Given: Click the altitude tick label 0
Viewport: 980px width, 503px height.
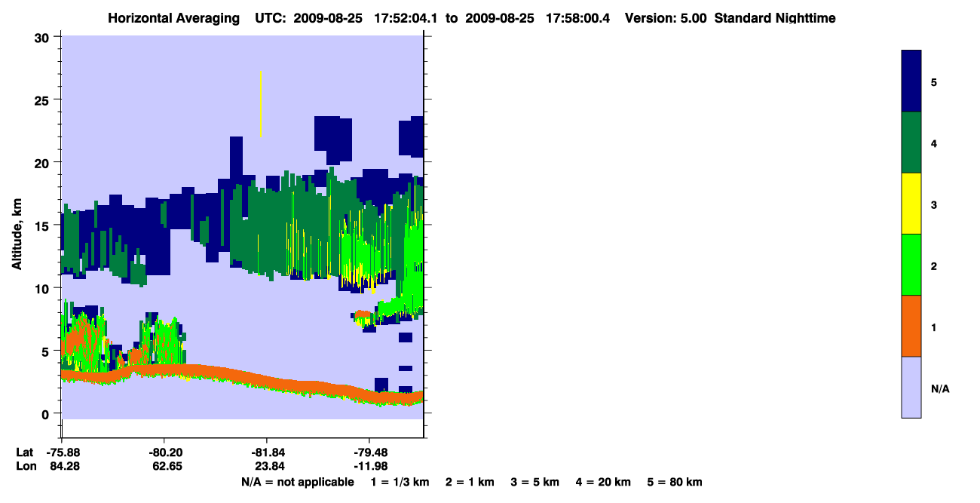Looking at the screenshot, I should [x=47, y=413].
